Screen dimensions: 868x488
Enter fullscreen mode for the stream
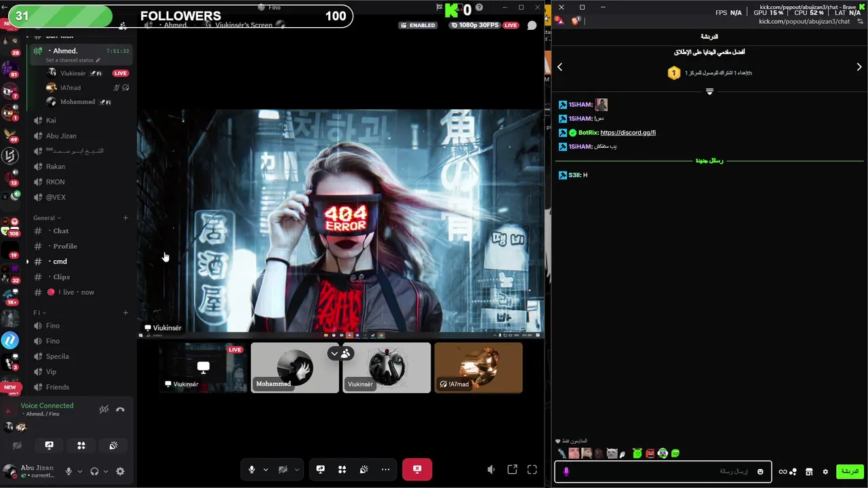532,469
